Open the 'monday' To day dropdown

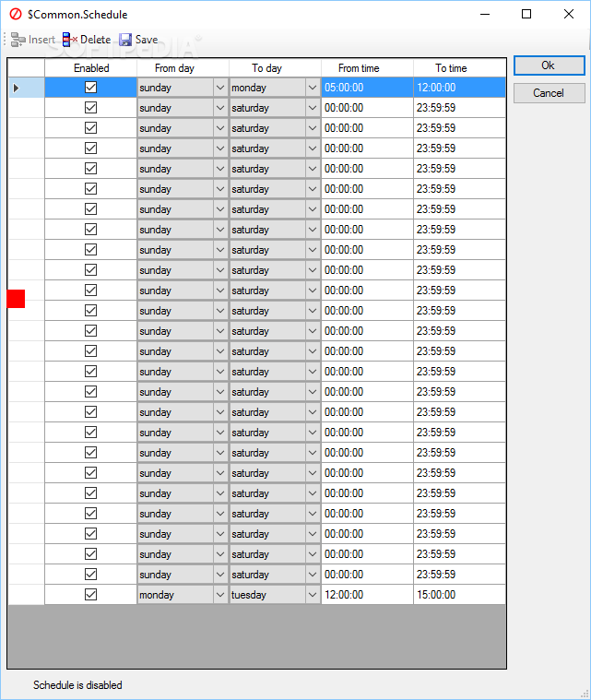[x=313, y=88]
